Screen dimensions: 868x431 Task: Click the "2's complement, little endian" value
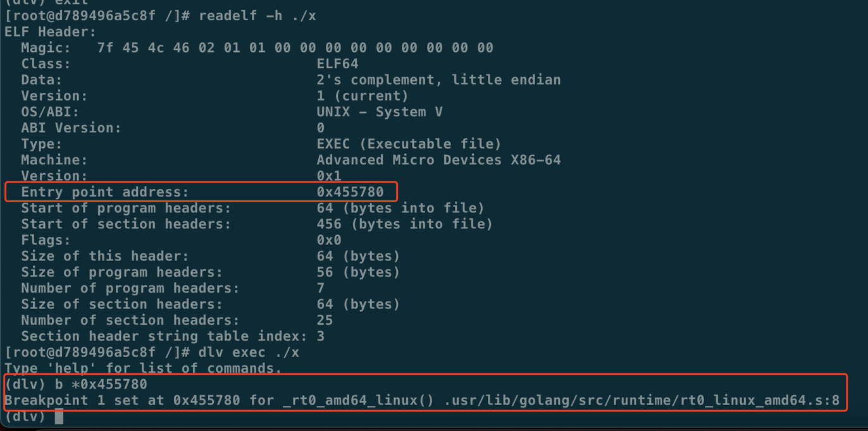click(438, 80)
